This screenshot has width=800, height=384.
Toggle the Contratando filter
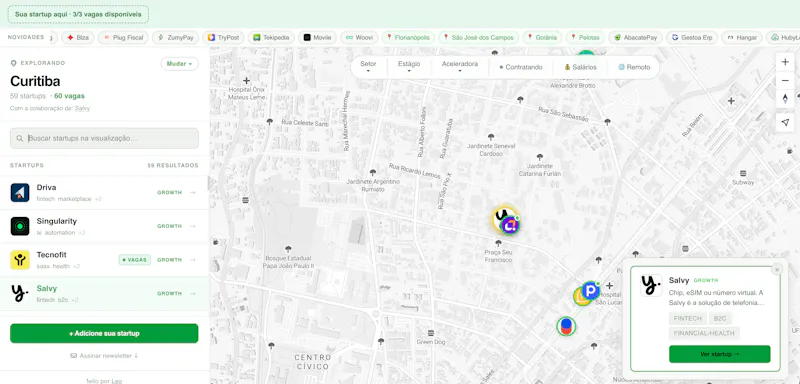point(520,67)
